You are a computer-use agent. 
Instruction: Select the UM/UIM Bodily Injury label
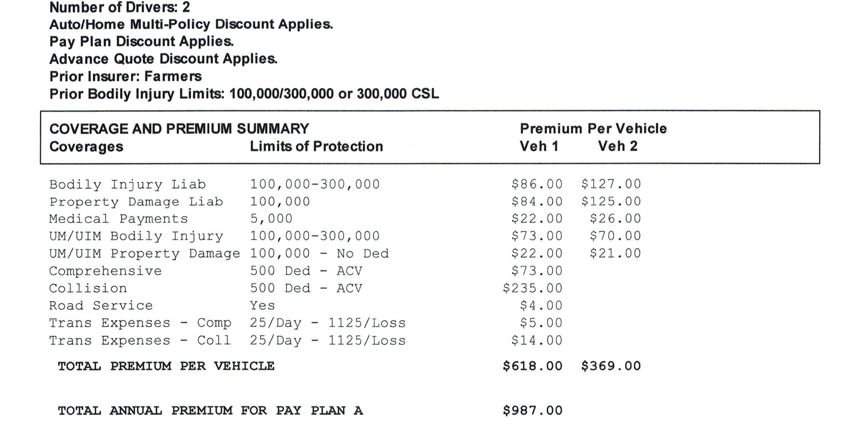[136, 236]
